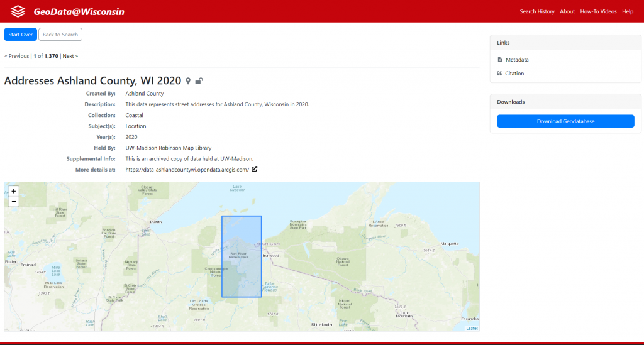Screen dimensions: 644x345
Task: Click the Coastal collection value
Action: click(135, 115)
